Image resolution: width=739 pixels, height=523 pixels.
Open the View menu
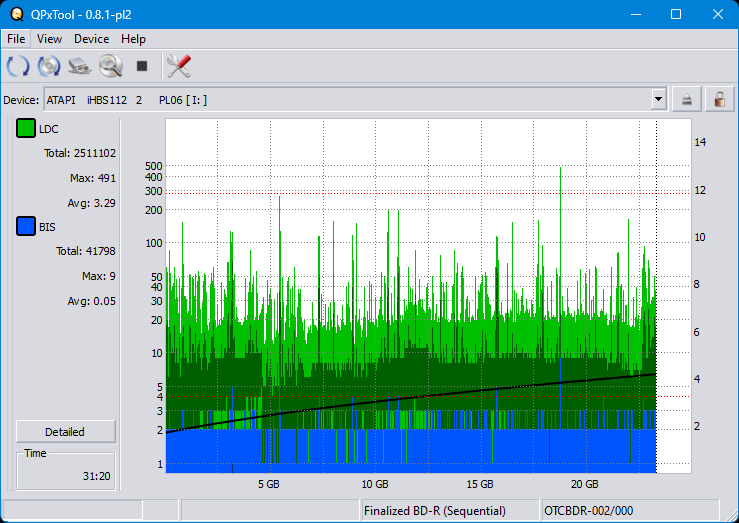pos(49,39)
